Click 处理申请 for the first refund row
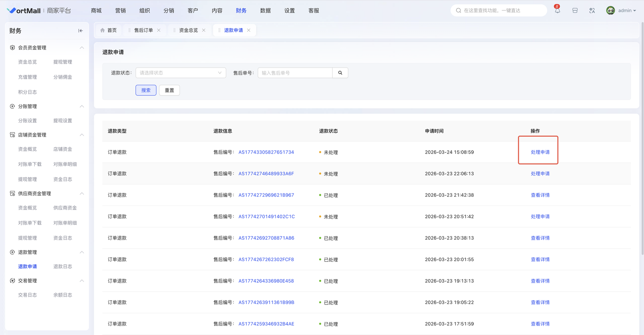This screenshot has height=335, width=644. pyautogui.click(x=540, y=152)
